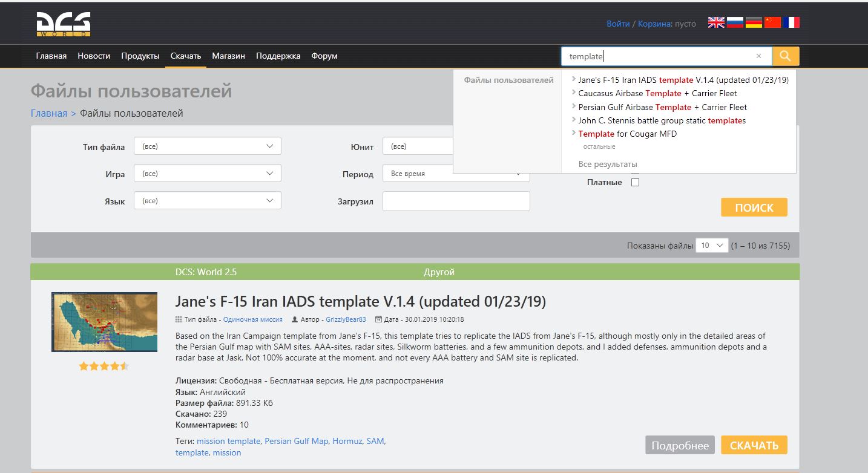Click the Другой label in green bar
868x473 pixels.
(x=439, y=272)
